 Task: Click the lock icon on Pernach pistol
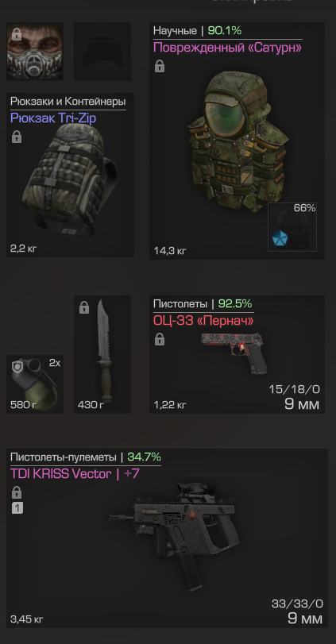[160, 339]
